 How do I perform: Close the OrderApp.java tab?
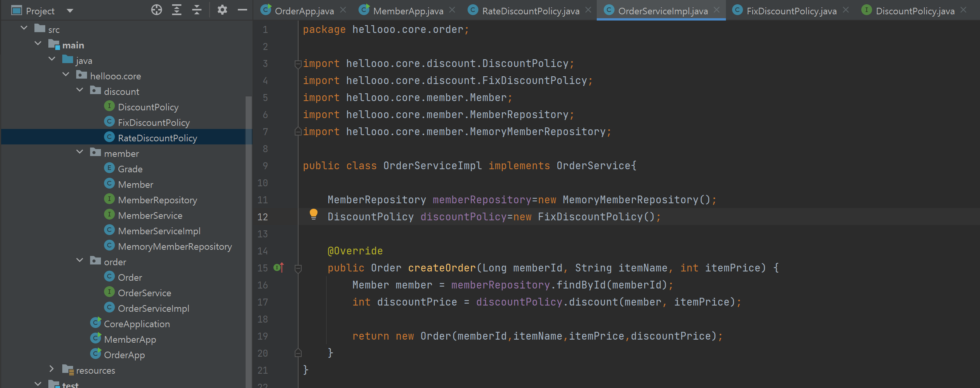coord(343,10)
